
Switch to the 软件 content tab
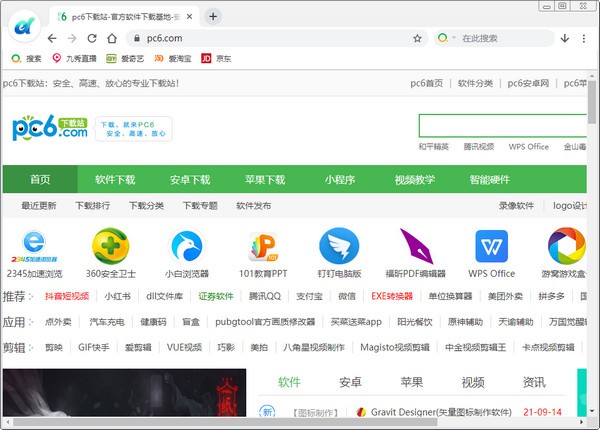coord(289,382)
